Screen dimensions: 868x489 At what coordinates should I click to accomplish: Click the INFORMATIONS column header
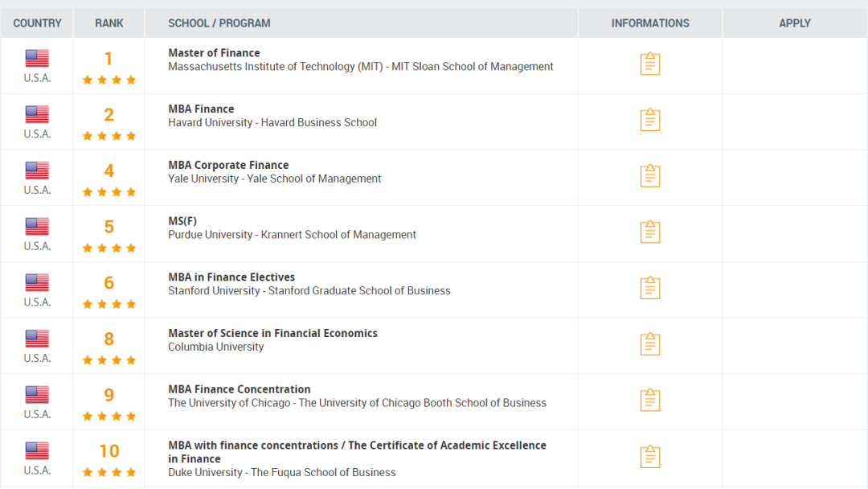pyautogui.click(x=650, y=23)
